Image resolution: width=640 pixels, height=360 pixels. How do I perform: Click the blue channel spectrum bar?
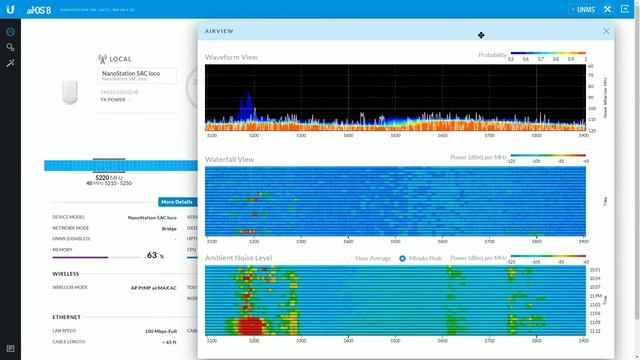pyautogui.click(x=121, y=165)
